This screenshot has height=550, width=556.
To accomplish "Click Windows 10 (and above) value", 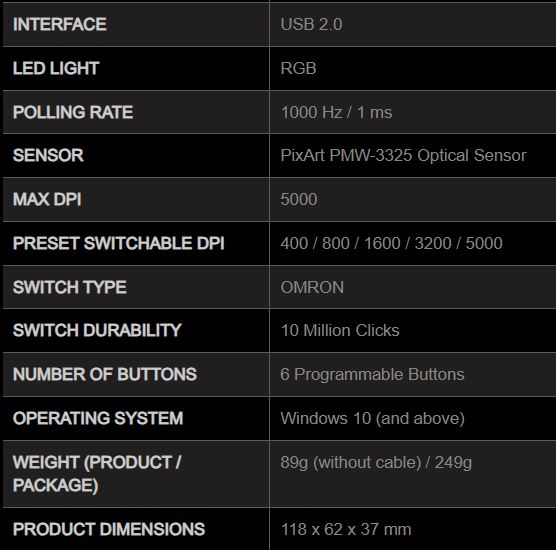I will click(372, 418).
